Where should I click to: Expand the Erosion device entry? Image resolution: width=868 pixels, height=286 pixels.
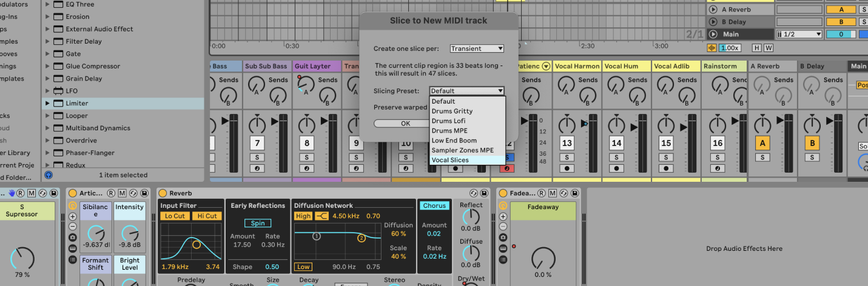point(47,17)
